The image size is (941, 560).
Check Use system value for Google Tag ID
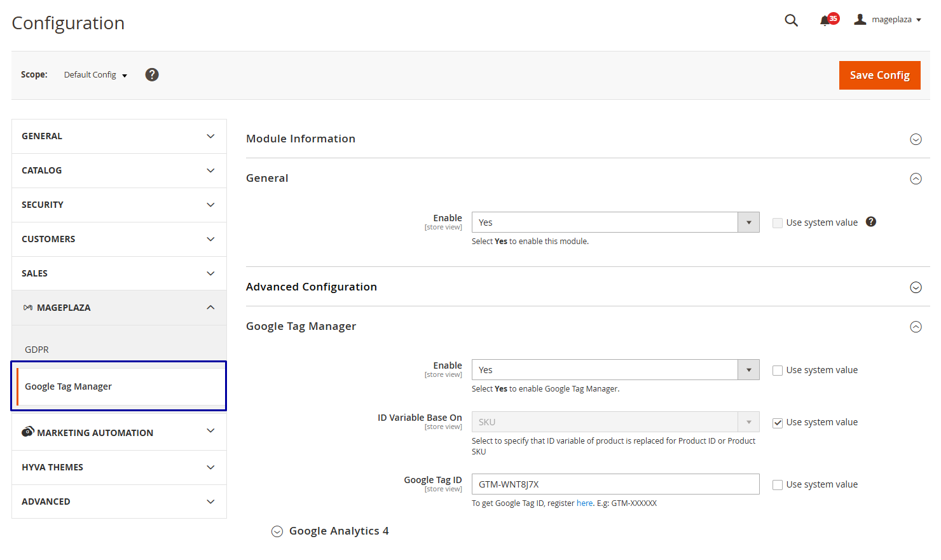[x=777, y=484]
